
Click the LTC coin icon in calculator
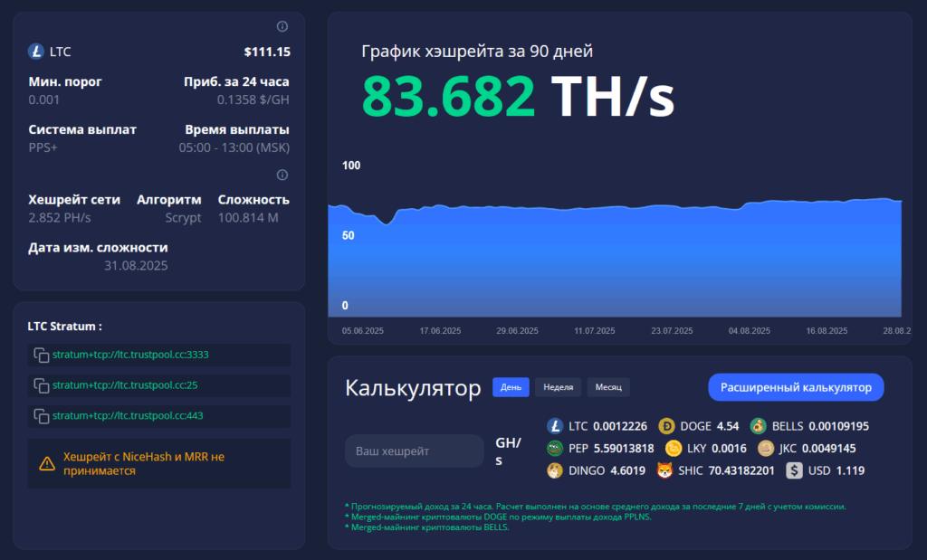point(555,426)
